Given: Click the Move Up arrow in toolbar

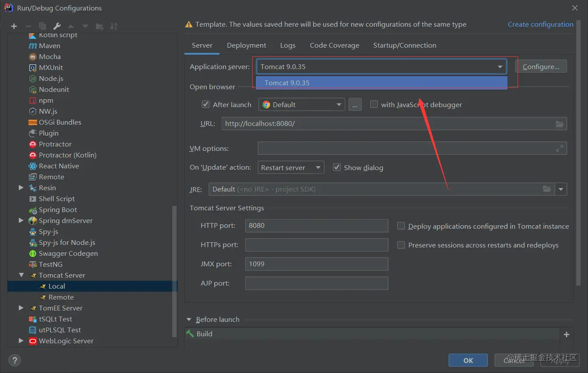Looking at the screenshot, I should tap(71, 26).
